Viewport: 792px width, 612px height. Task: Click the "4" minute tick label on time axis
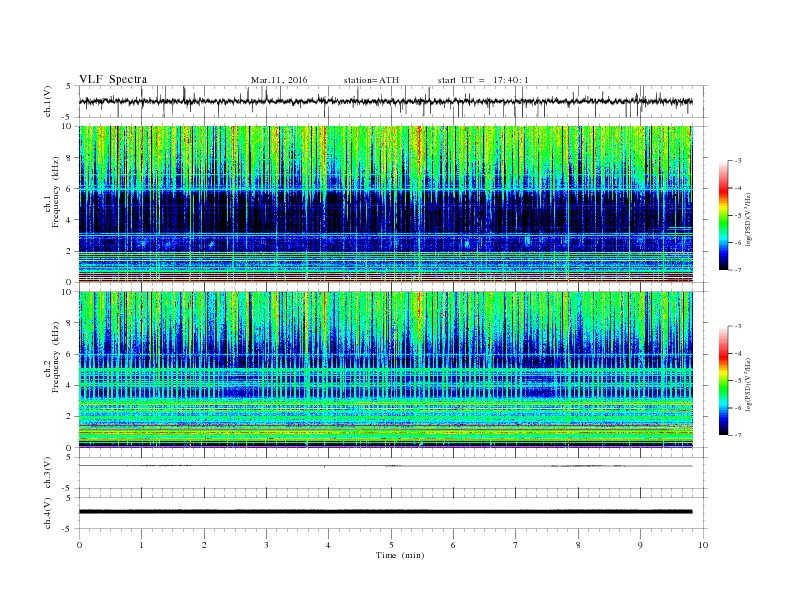(x=328, y=545)
